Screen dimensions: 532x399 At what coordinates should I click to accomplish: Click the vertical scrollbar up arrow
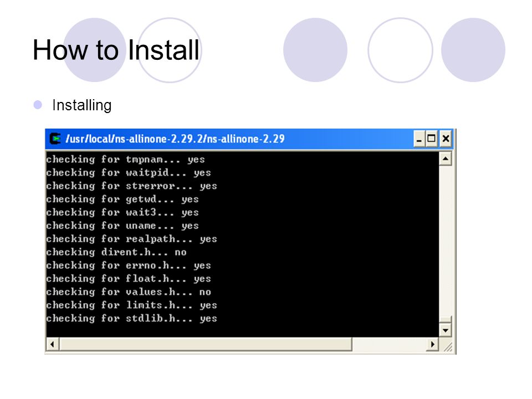click(446, 159)
